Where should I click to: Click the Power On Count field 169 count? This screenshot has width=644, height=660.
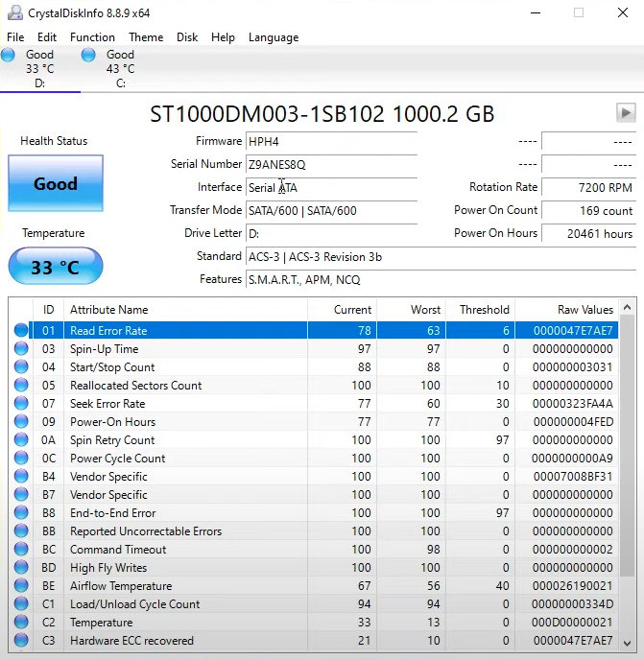[x=589, y=210]
